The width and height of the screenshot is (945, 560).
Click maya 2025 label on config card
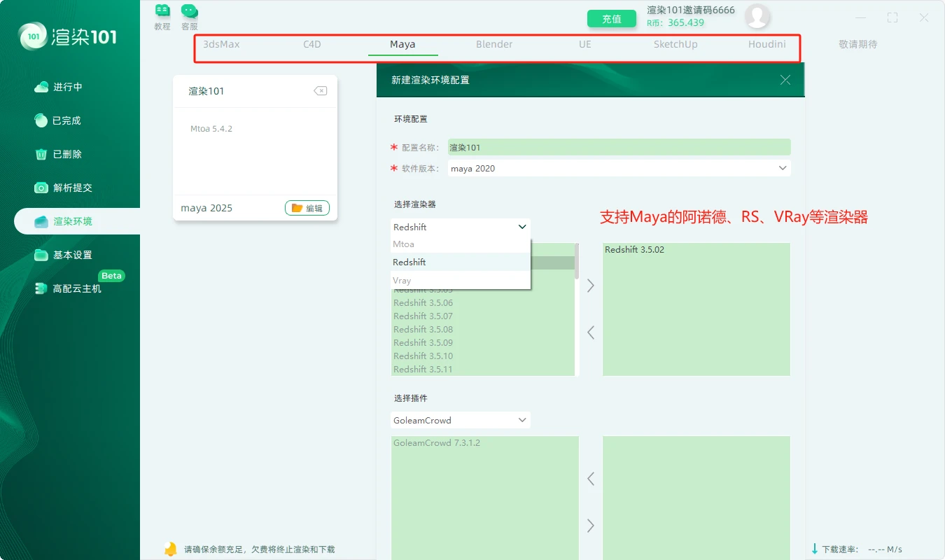point(206,208)
